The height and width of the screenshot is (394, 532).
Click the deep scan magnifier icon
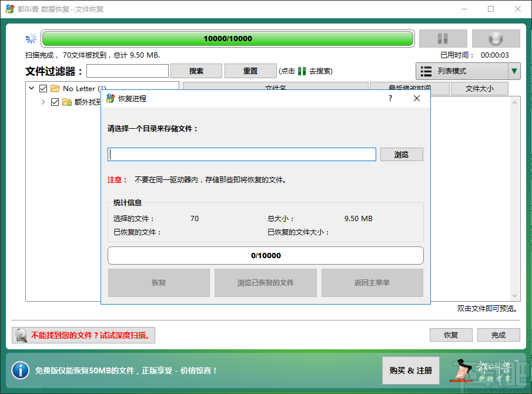(21, 335)
